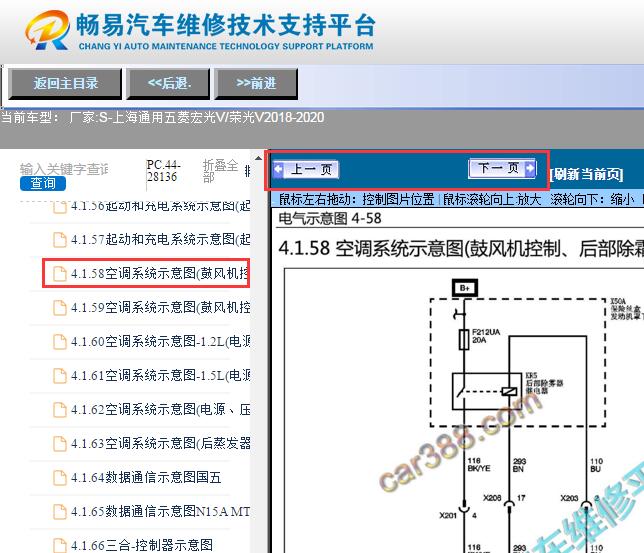This screenshot has width=644, height=553.
Task: Open tree item 4.1.66三合-控制器示意图
Action: [x=142, y=545]
